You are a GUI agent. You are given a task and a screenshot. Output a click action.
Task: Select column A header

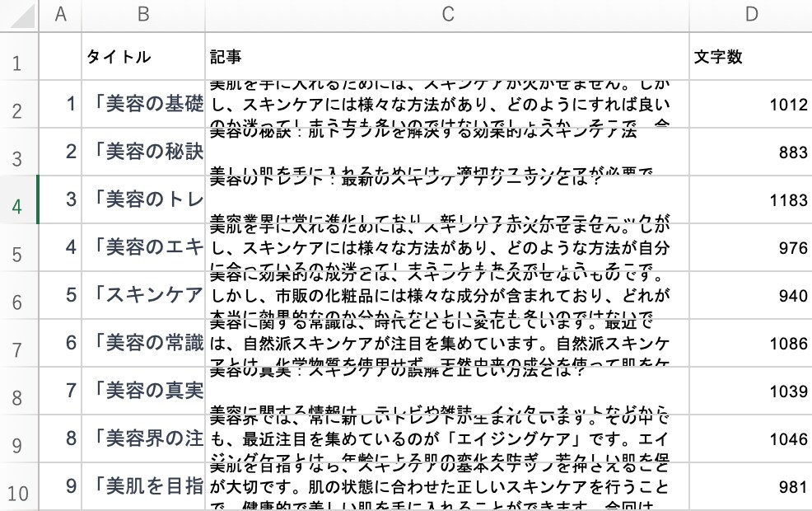pos(60,16)
